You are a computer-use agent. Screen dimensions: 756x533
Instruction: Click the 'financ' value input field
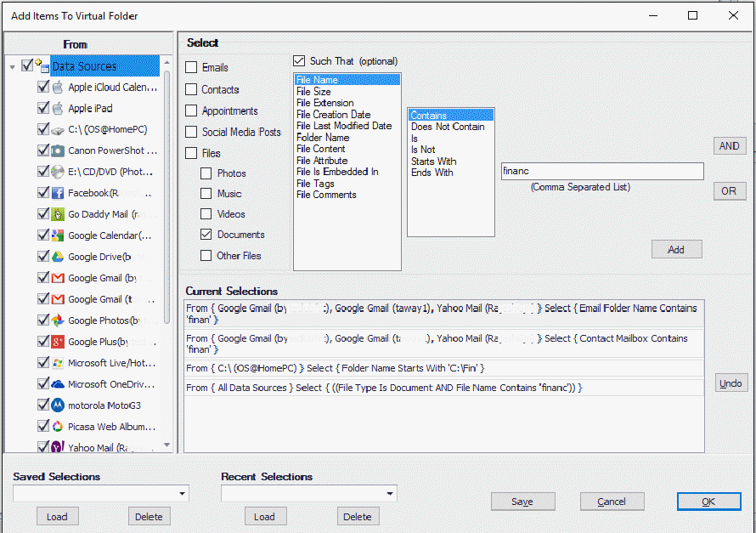tap(602, 171)
